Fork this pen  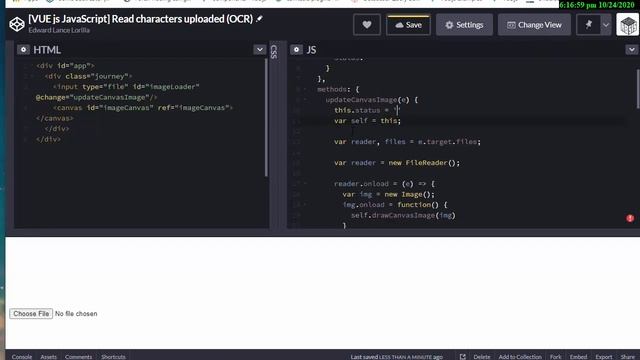555,356
